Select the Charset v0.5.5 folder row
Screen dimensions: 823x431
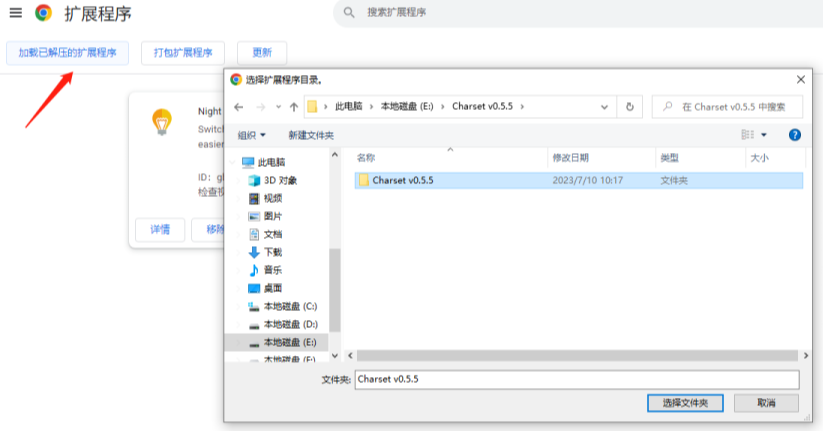pyautogui.click(x=579, y=181)
